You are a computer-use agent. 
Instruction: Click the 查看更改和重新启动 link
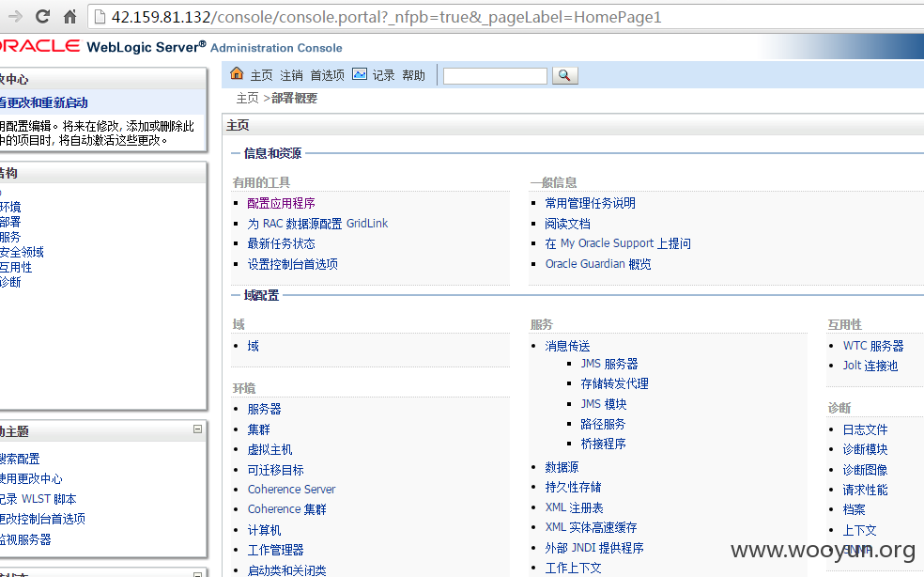pyautogui.click(x=43, y=103)
